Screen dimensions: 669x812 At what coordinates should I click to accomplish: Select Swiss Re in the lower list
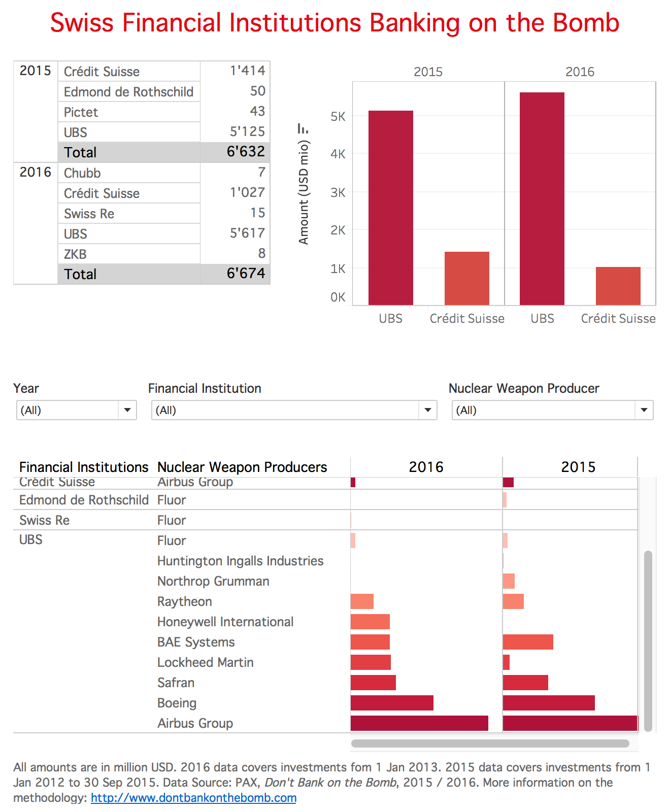click(44, 520)
